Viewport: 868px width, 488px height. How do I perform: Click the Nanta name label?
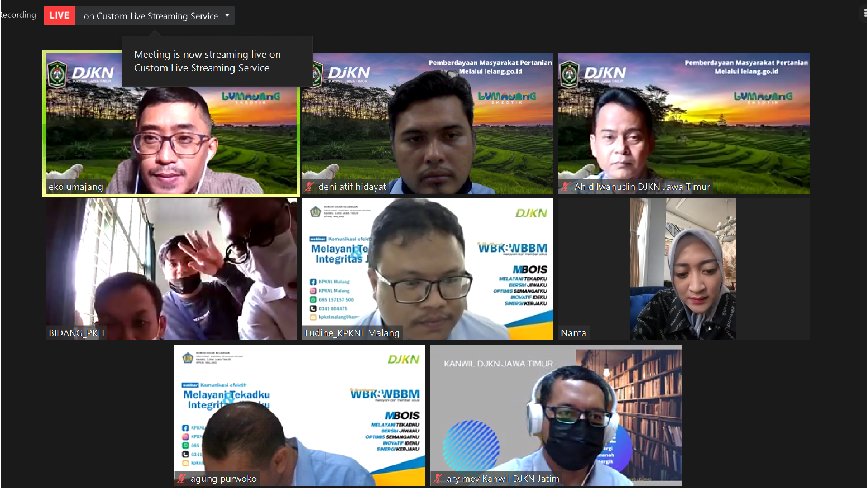[x=573, y=333]
